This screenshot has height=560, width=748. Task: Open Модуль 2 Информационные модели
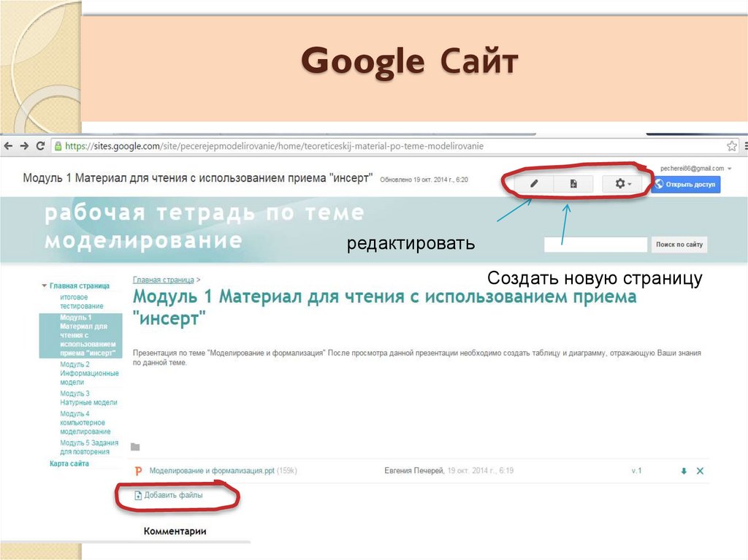pos(89,373)
